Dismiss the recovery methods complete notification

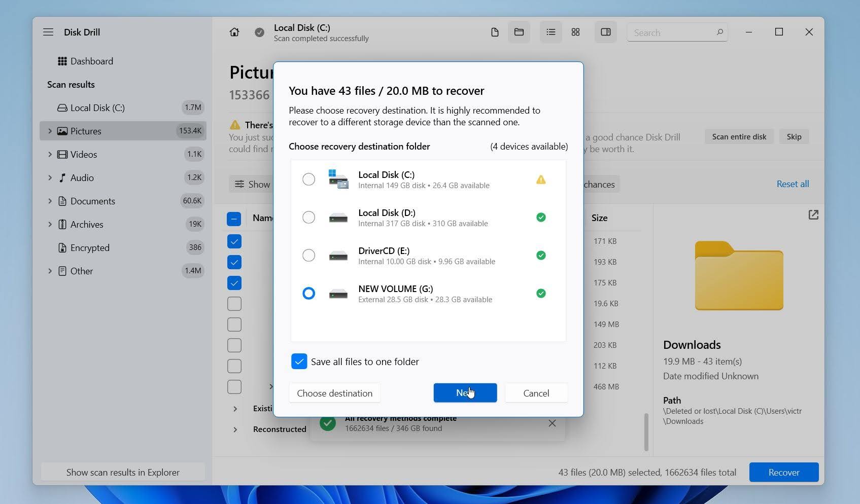[552, 423]
